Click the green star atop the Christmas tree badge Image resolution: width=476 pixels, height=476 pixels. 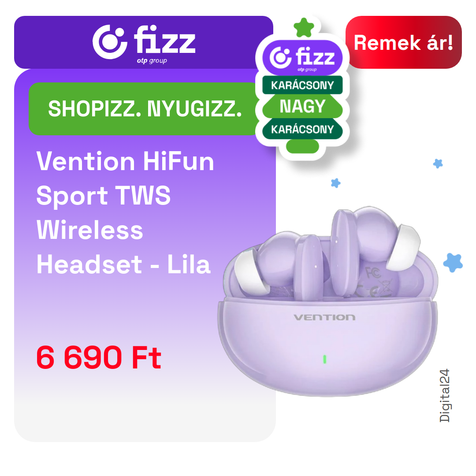[x=304, y=28]
